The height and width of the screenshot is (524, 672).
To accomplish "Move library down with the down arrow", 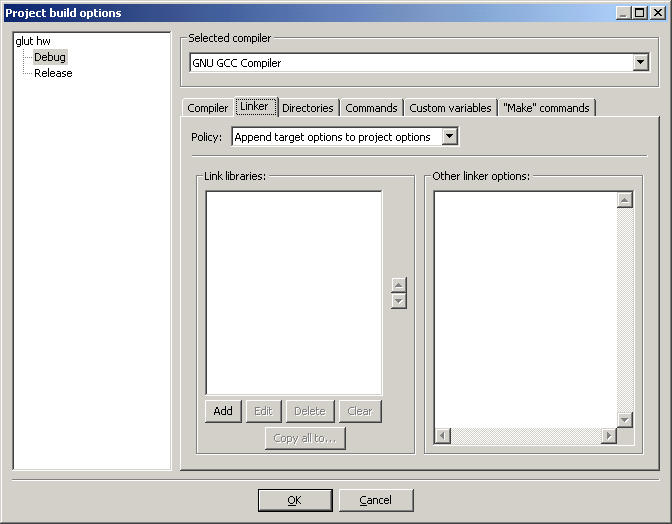I will (399, 301).
